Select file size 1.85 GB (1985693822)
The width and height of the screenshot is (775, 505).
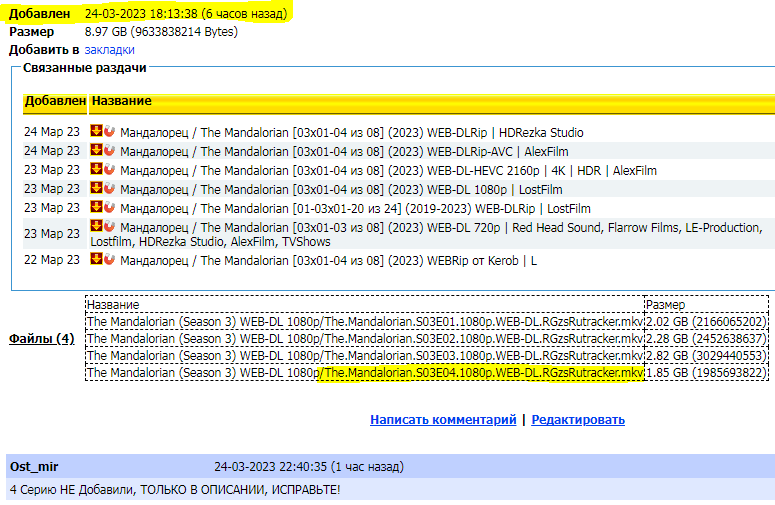tap(706, 373)
